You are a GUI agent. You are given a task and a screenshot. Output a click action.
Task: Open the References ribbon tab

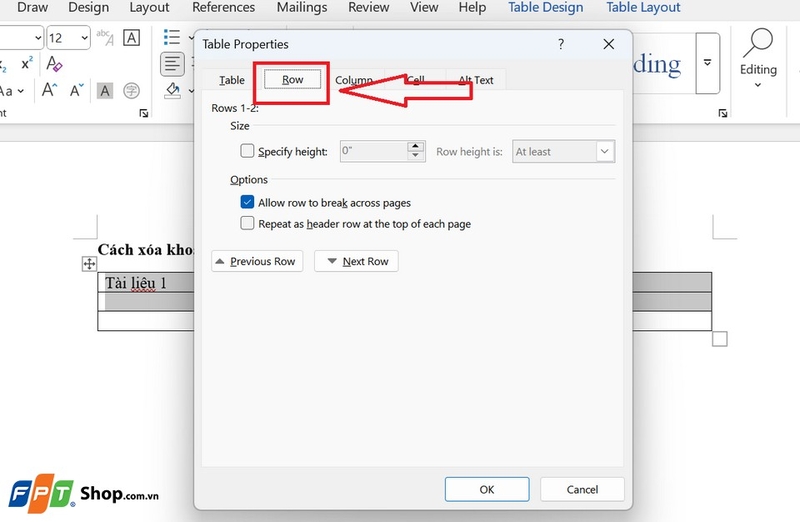pyautogui.click(x=223, y=7)
